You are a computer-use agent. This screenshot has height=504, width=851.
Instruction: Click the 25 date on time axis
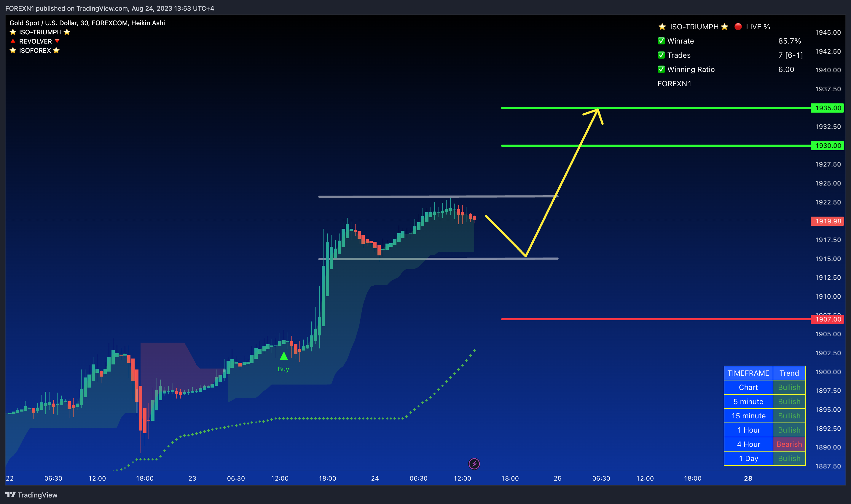pyautogui.click(x=557, y=478)
